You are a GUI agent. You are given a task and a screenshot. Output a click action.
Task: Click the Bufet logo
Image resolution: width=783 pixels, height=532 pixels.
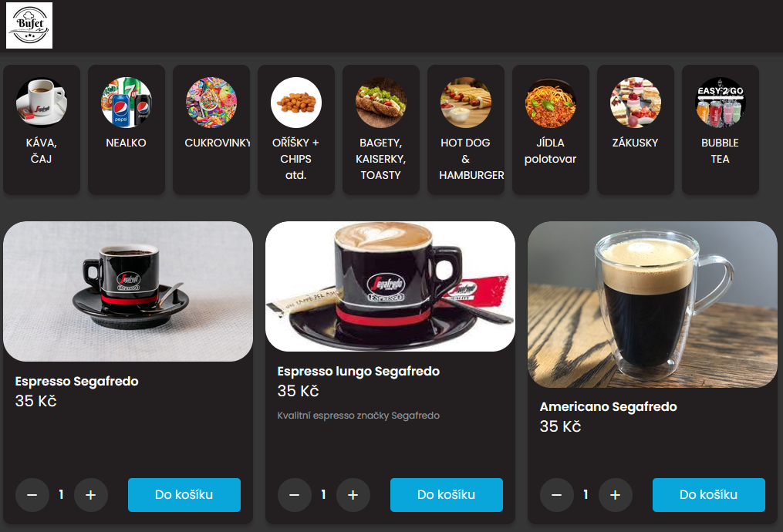coord(29,25)
